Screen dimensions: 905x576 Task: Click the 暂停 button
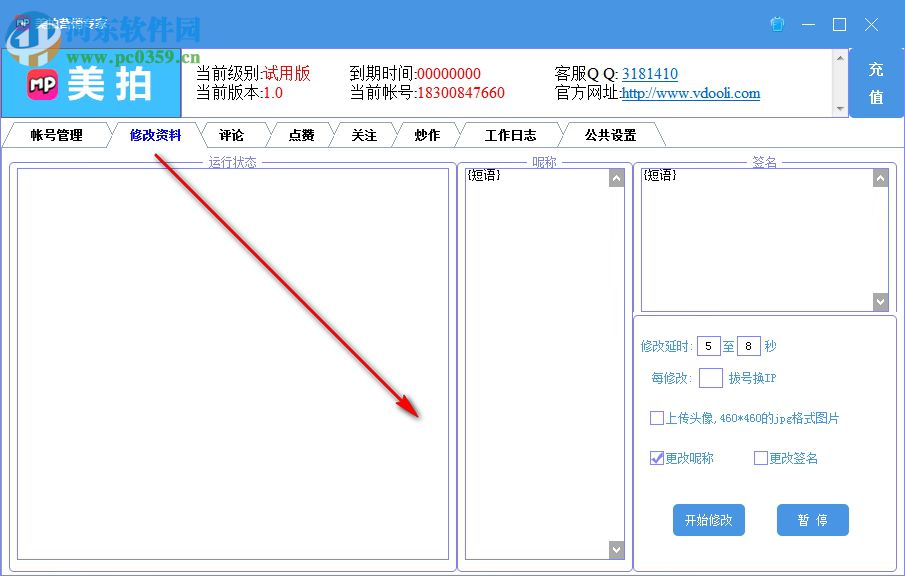(813, 520)
